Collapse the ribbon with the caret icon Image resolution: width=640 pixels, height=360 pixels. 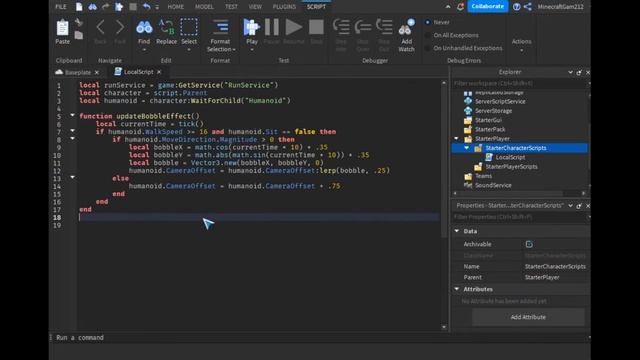click(448, 7)
